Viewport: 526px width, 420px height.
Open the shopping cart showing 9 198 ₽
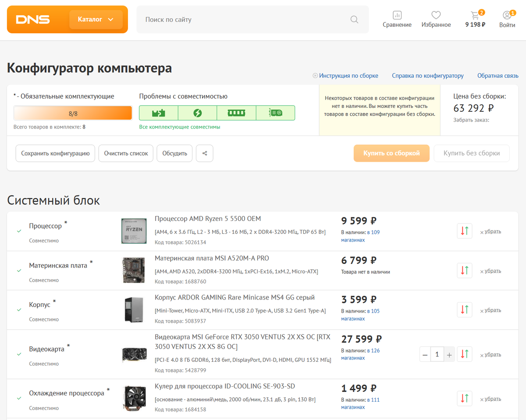[x=475, y=19]
